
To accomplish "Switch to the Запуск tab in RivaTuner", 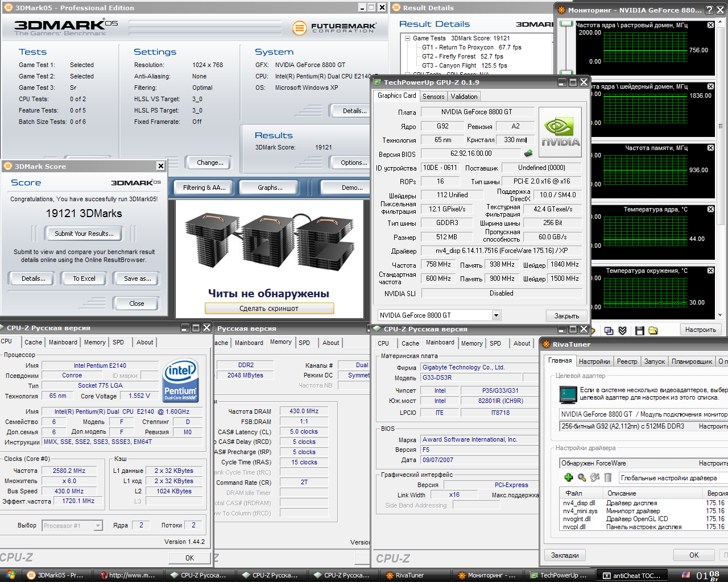I will pos(655,361).
